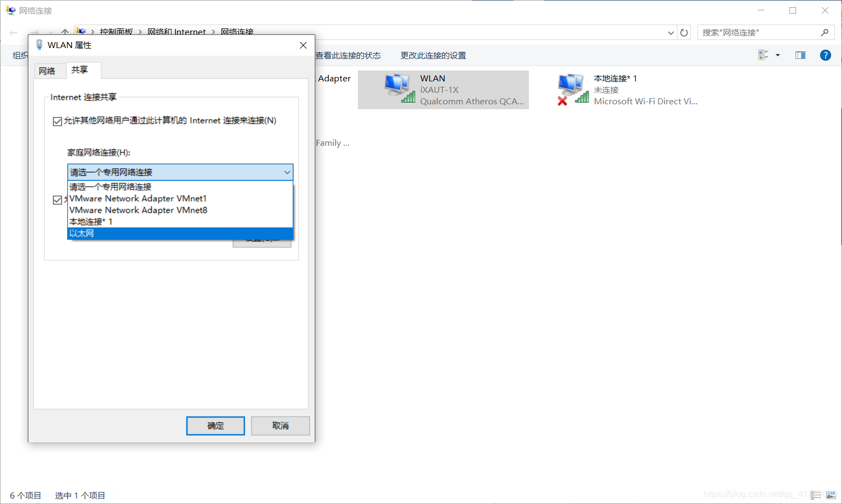
Task: Switch to the 网络 tab
Action: 48,71
